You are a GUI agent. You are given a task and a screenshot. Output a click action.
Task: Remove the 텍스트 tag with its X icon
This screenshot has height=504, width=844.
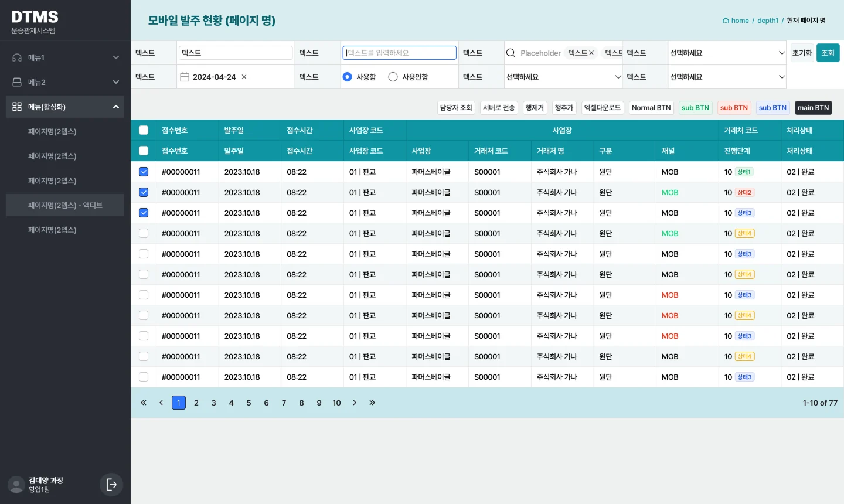[591, 53]
